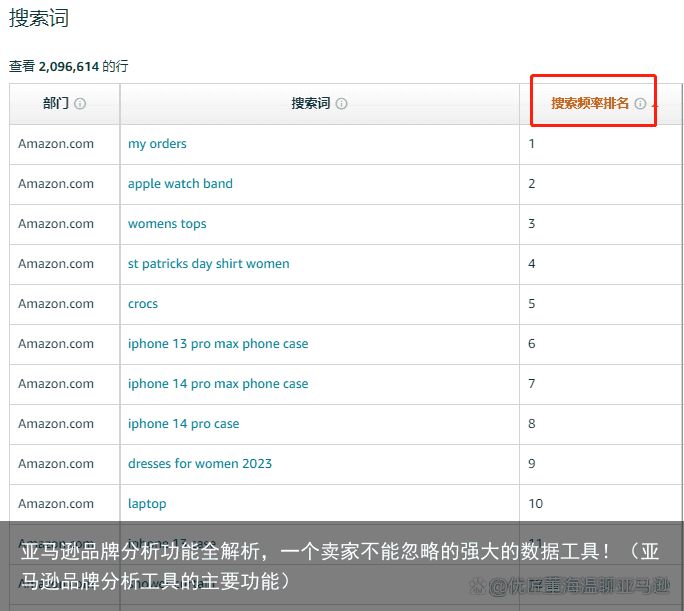The width and height of the screenshot is (684, 611).
Task: Click article caption about 亚马逊品牌分析功能
Action: pyautogui.click(x=339, y=566)
